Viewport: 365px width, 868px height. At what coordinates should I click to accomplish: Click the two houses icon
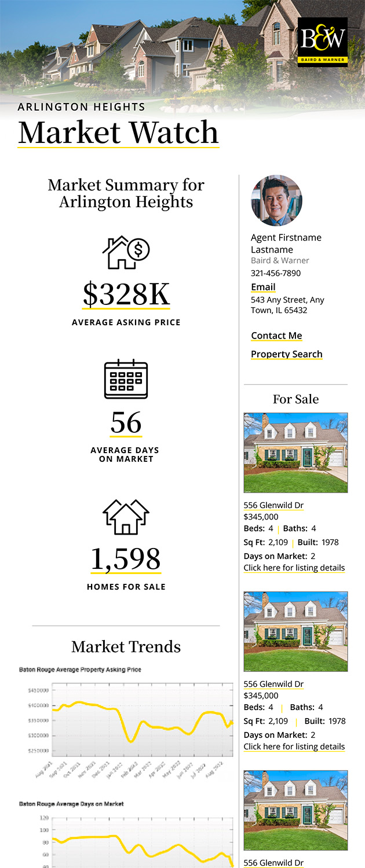click(x=126, y=516)
